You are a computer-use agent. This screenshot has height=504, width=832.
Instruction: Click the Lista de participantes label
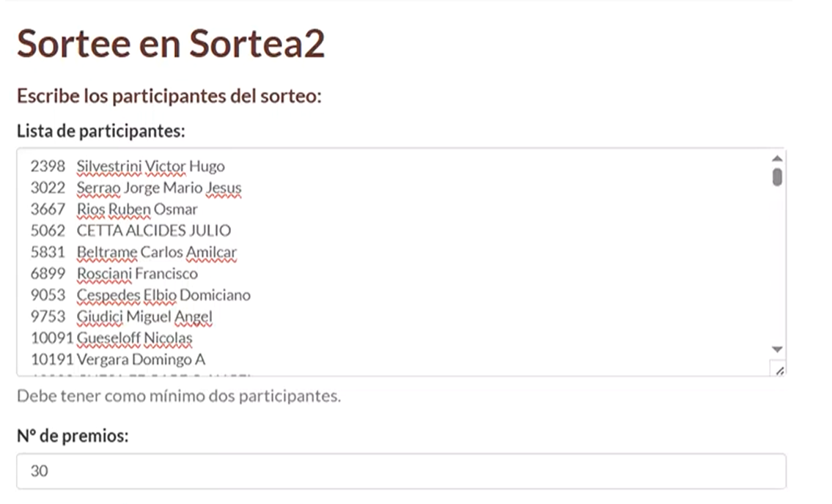pyautogui.click(x=101, y=130)
